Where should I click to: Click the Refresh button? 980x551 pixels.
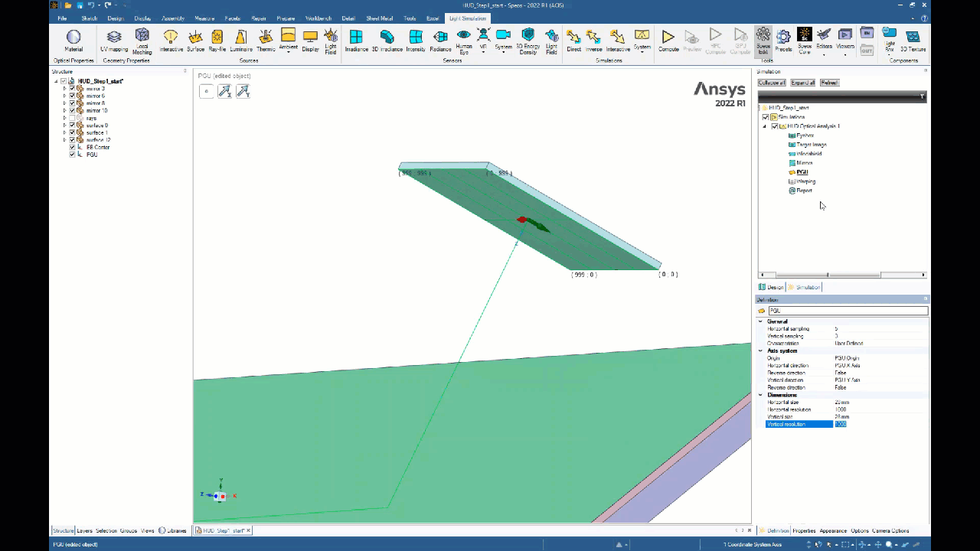coord(829,83)
